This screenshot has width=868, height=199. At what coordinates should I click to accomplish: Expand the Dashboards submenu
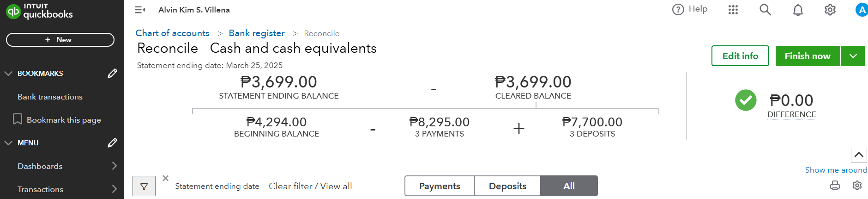(x=114, y=166)
